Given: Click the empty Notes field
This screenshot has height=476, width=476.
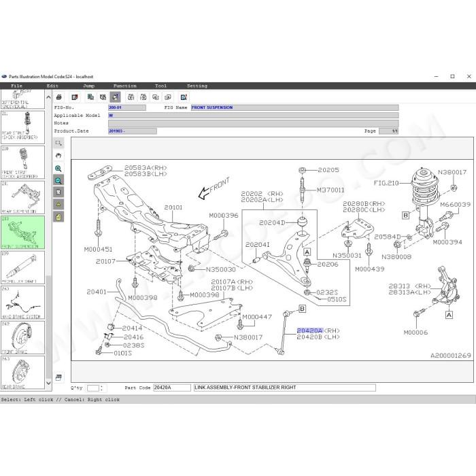Looking at the screenshot, I should (x=253, y=123).
